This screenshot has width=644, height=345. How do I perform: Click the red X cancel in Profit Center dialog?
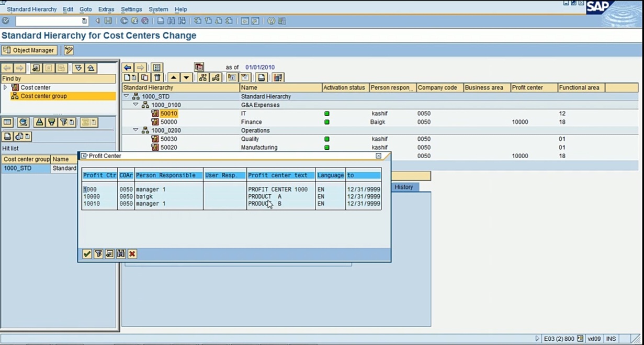(132, 254)
